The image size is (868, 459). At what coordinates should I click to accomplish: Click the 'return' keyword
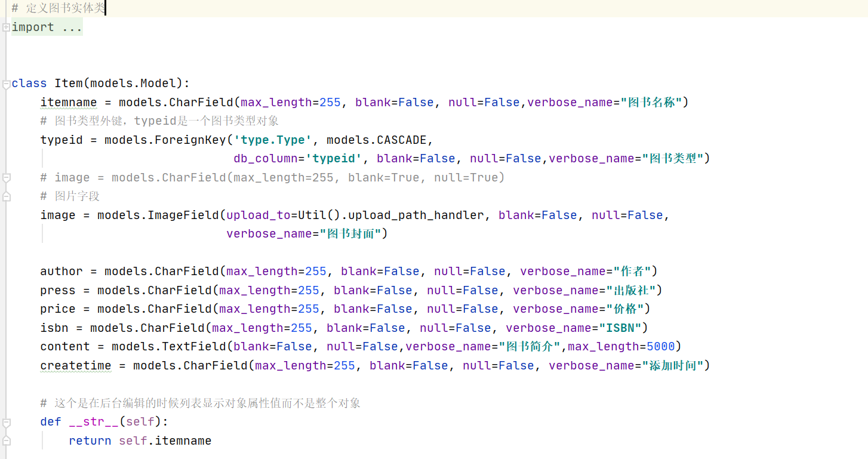[x=90, y=441]
